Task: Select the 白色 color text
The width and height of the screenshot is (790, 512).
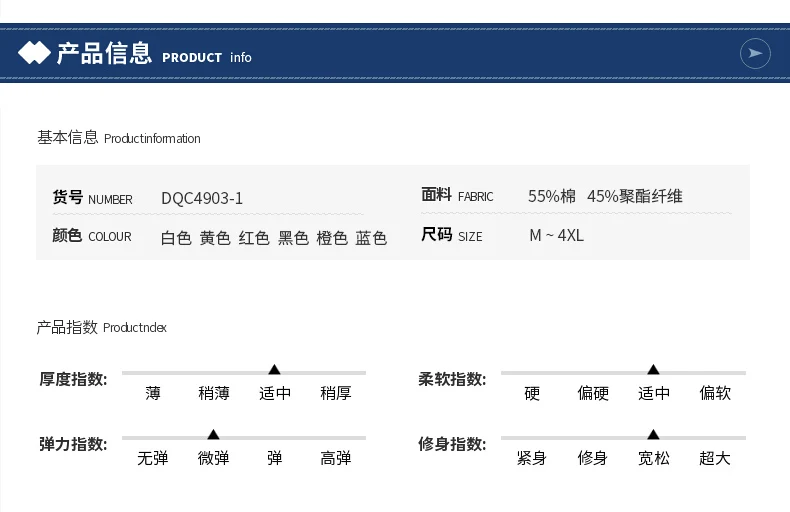Action: [176, 238]
